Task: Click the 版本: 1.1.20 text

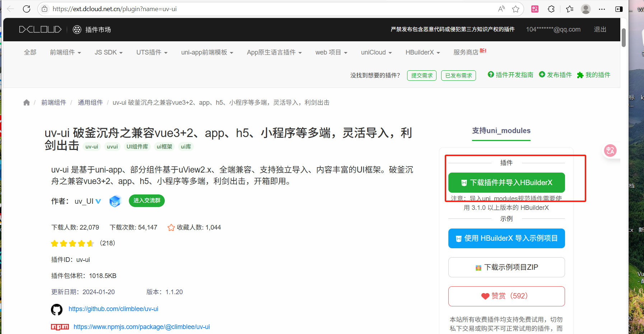Action: [x=164, y=292]
